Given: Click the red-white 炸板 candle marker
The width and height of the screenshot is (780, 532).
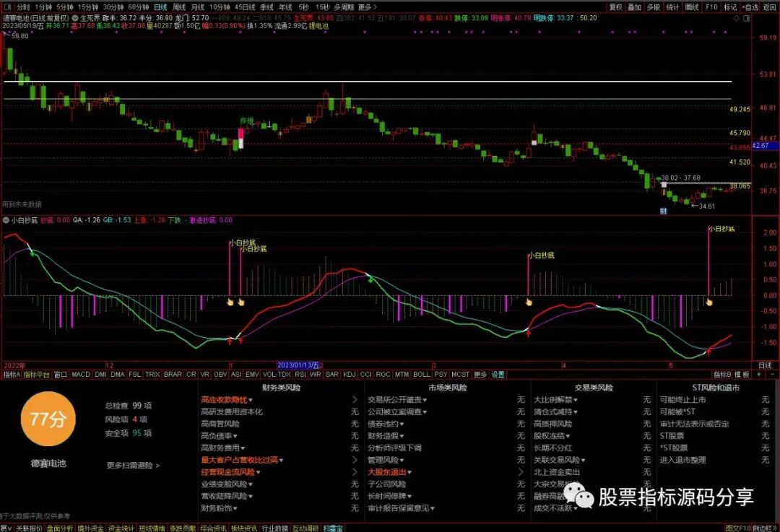Looking at the screenshot, I should tap(241, 138).
